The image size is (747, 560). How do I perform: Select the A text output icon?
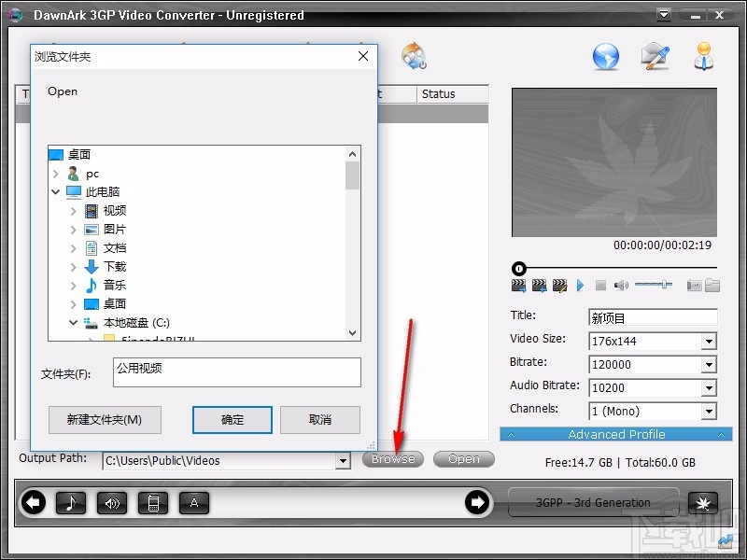[193, 502]
